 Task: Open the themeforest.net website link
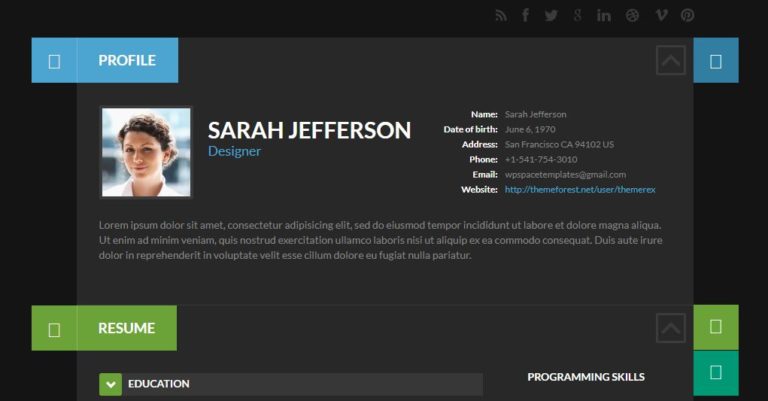pyautogui.click(x=580, y=189)
